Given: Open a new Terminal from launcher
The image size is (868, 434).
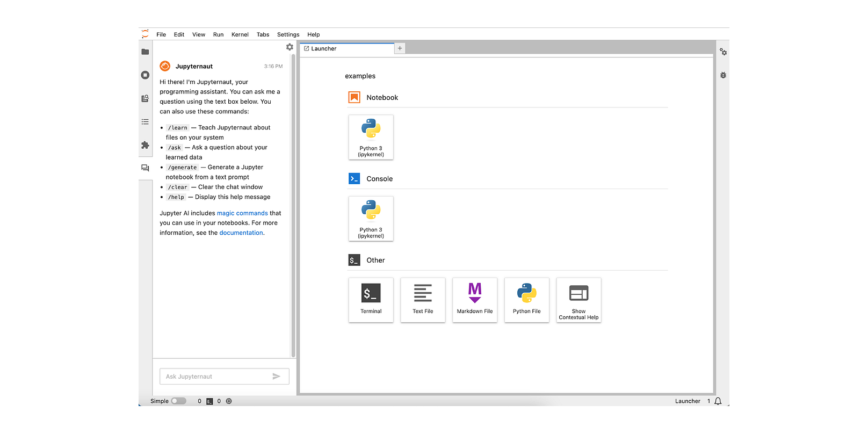Looking at the screenshot, I should [x=371, y=300].
